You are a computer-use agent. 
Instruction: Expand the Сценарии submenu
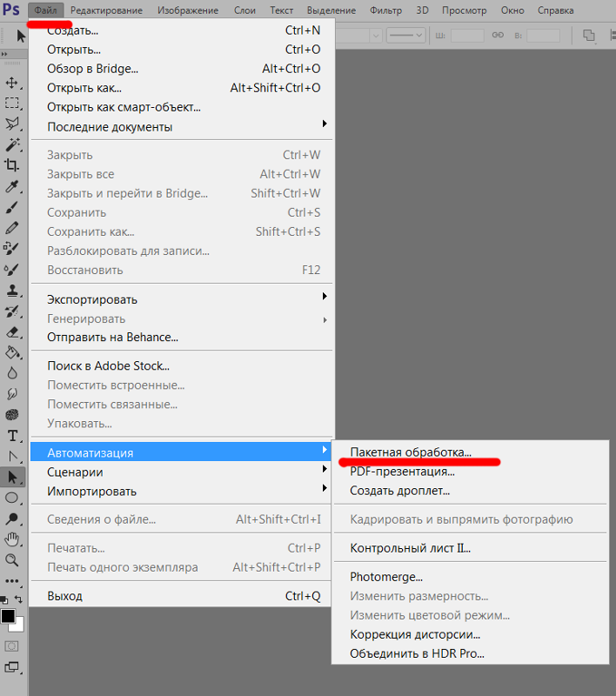(x=182, y=472)
